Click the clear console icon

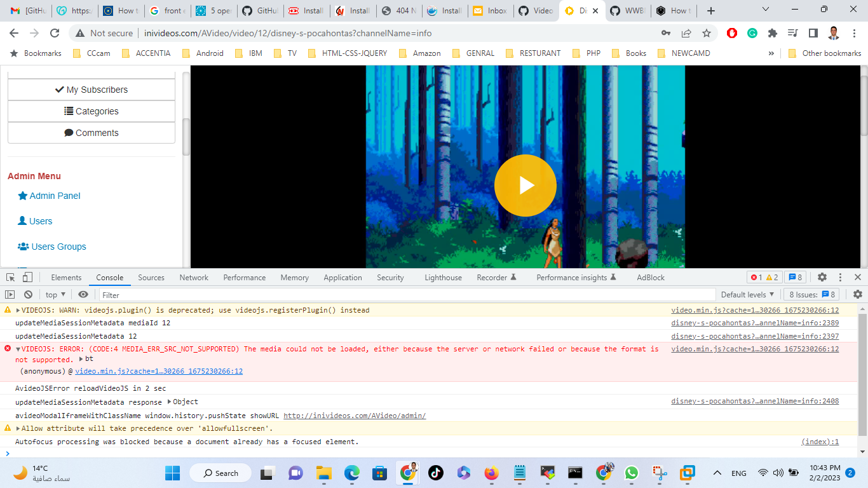28,294
